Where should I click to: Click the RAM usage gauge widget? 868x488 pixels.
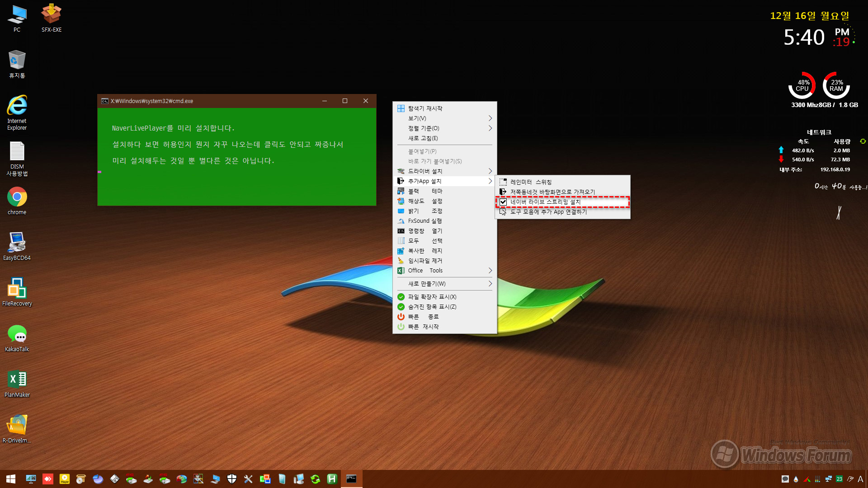(x=836, y=85)
